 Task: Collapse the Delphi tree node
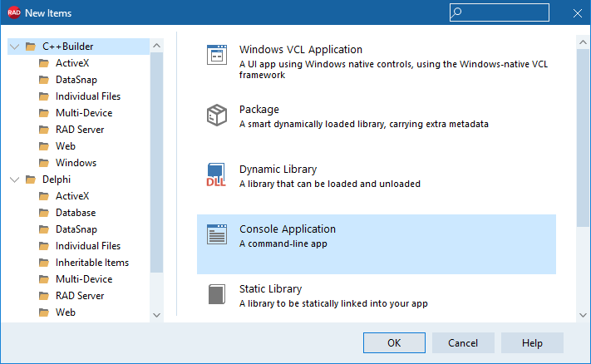tap(15, 180)
